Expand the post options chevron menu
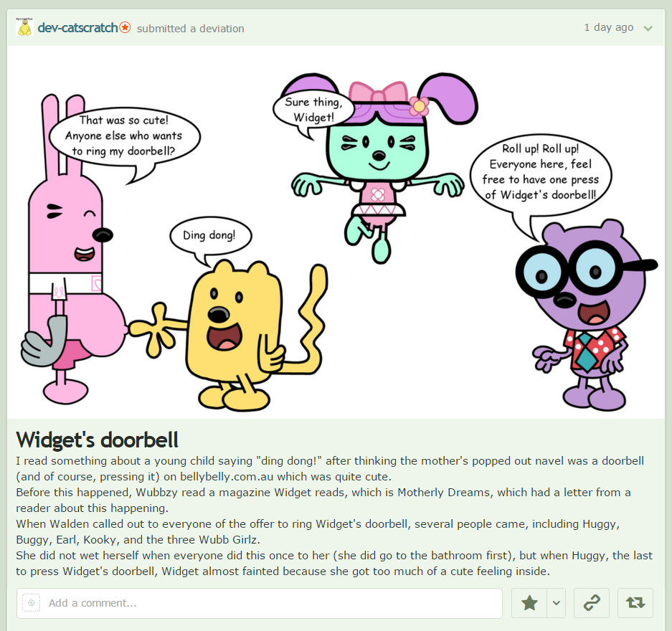This screenshot has width=672, height=631. [648, 28]
